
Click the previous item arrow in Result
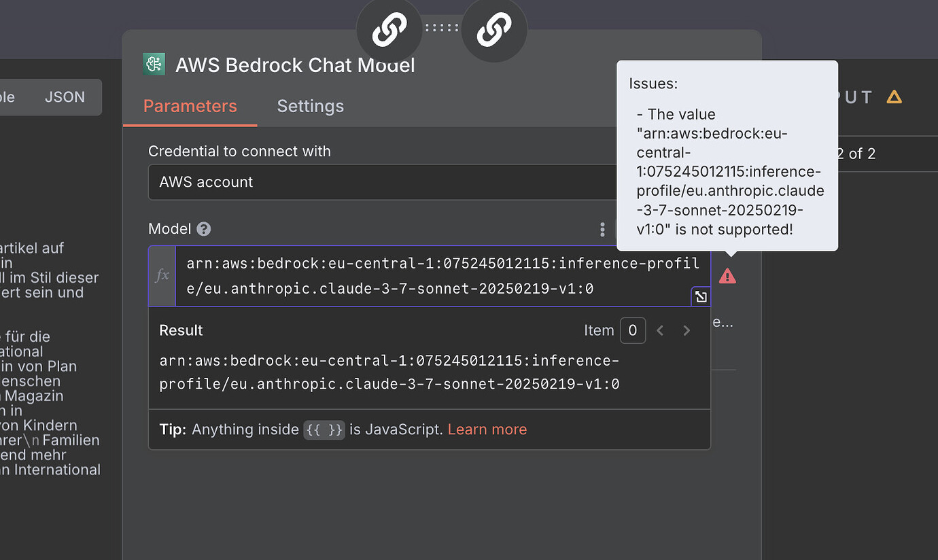click(659, 330)
